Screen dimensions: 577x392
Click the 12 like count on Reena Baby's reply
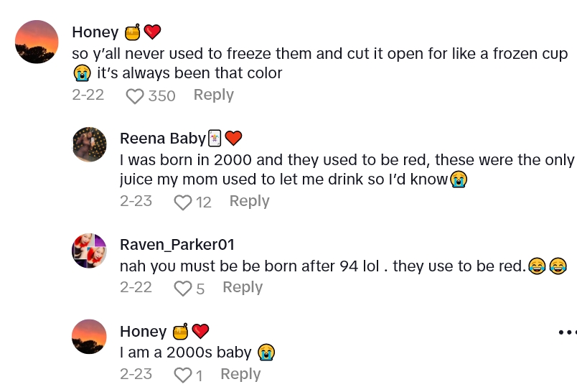[x=204, y=202]
